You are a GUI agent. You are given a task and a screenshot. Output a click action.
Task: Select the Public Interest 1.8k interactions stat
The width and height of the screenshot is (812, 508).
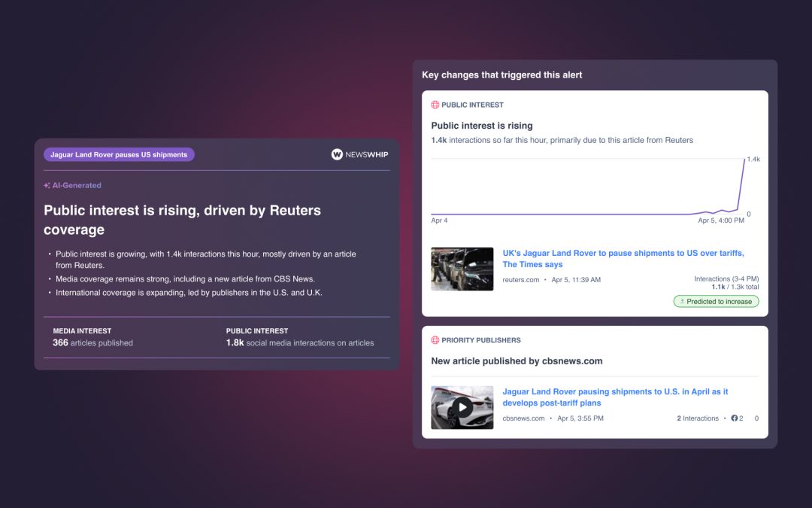pos(299,337)
